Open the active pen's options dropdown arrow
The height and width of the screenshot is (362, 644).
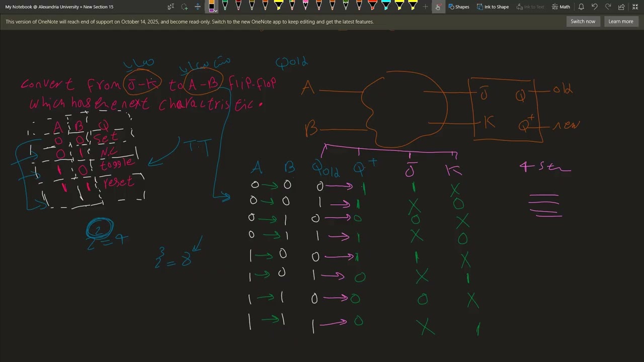pos(216,10)
